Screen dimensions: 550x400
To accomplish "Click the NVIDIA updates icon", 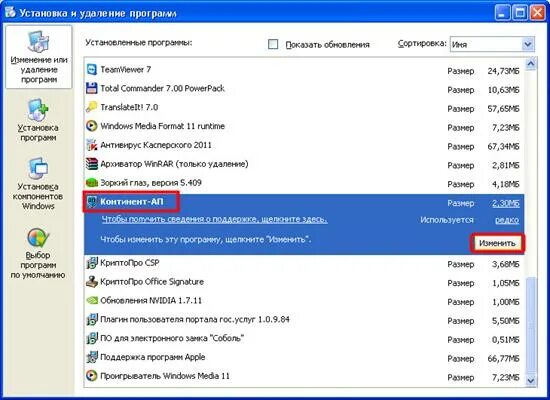I will (92, 301).
